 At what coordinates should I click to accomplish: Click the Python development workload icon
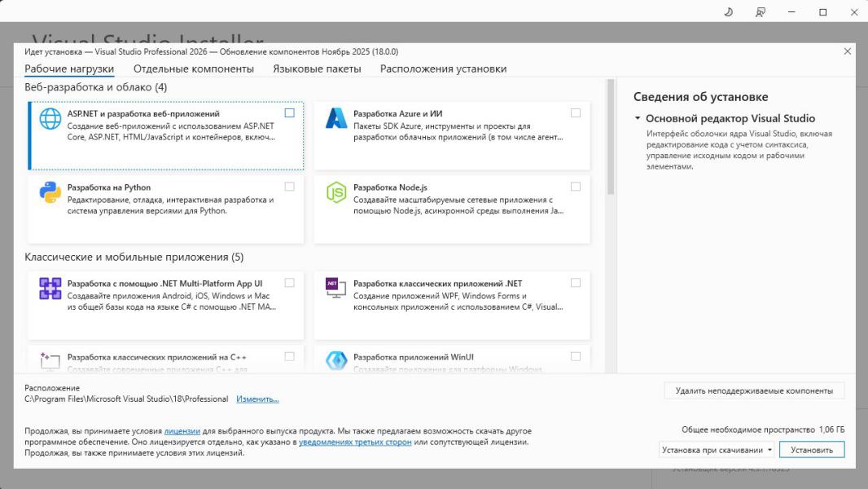(x=50, y=192)
